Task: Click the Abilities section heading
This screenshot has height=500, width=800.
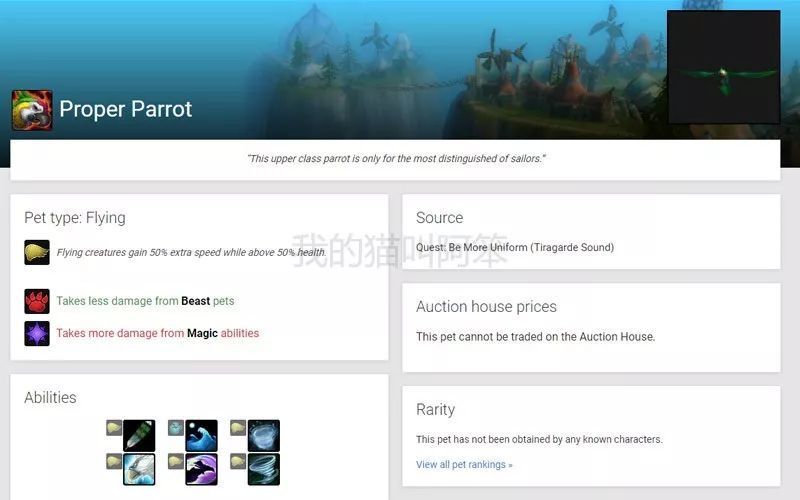Action: [x=50, y=397]
